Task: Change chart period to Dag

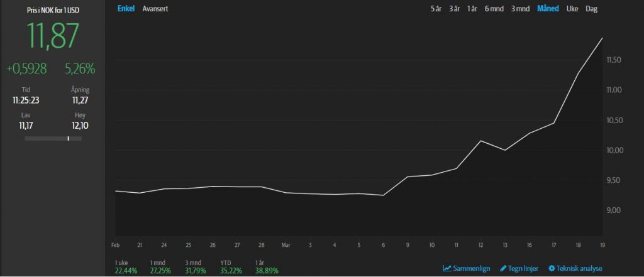Action: (x=591, y=9)
